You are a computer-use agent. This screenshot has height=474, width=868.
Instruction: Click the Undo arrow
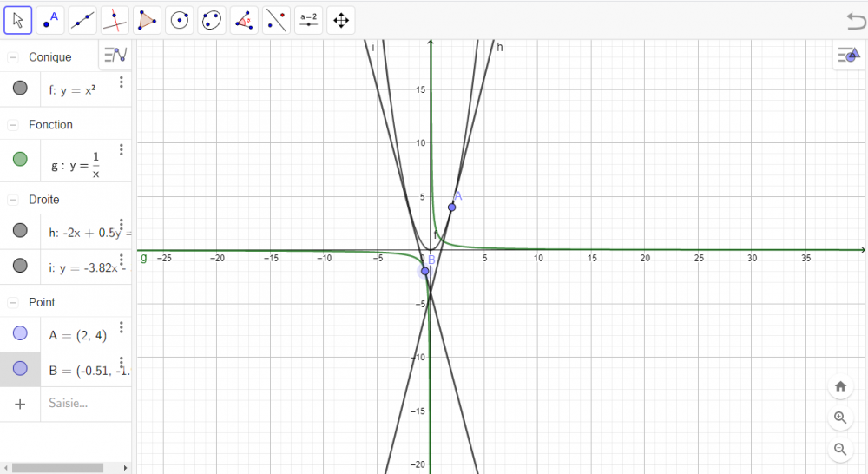click(x=854, y=20)
